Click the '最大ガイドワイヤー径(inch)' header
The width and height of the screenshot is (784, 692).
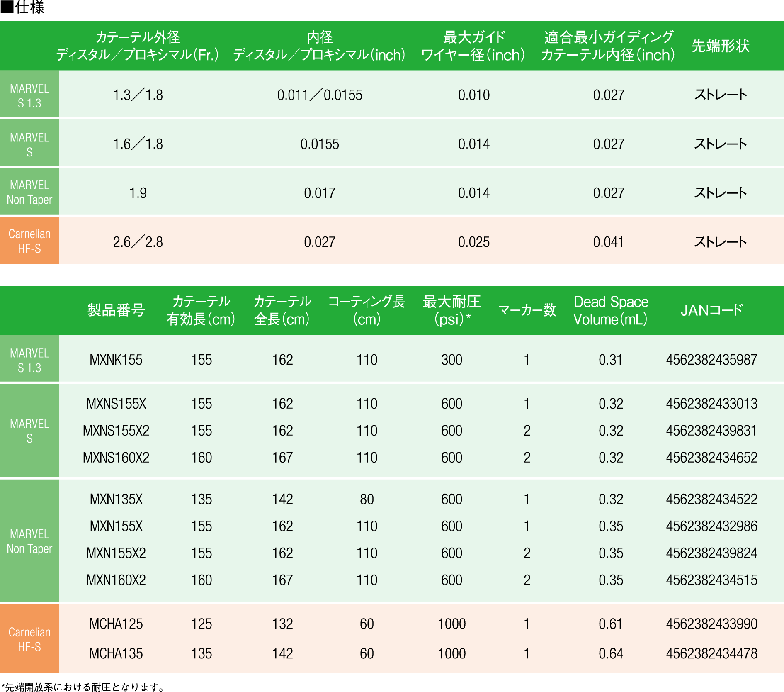(x=473, y=46)
